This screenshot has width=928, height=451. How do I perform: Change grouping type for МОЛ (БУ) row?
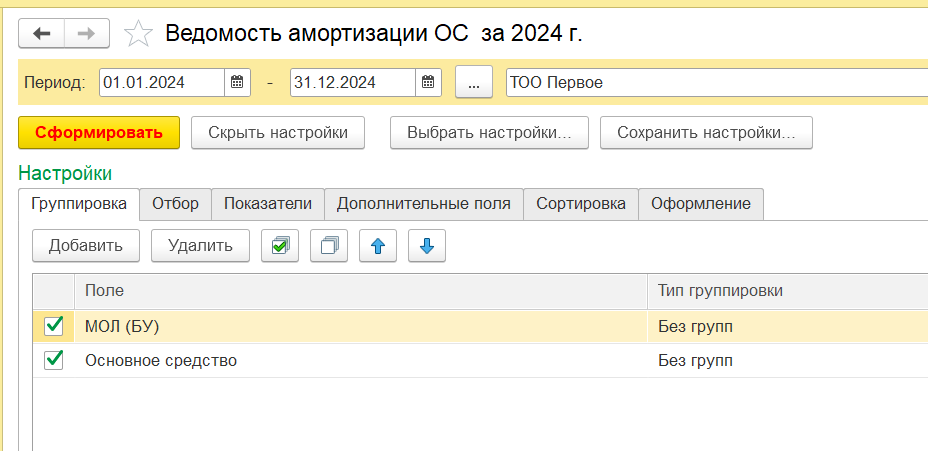coord(780,325)
